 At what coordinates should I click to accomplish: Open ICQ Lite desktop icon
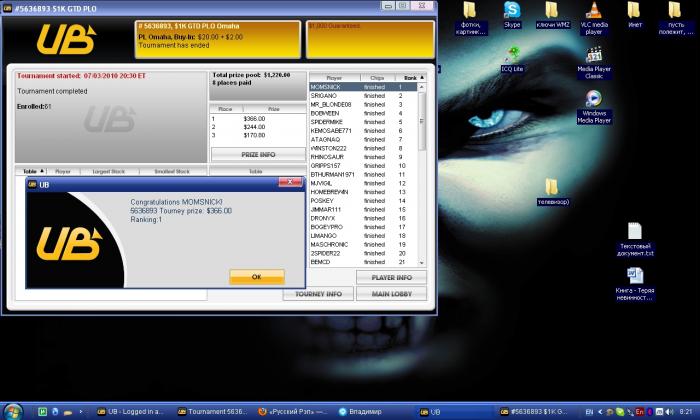pyautogui.click(x=512, y=59)
